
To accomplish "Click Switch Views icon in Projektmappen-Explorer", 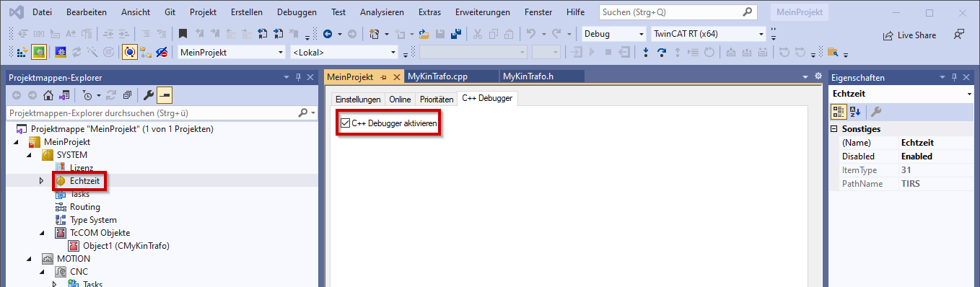I will (x=64, y=95).
